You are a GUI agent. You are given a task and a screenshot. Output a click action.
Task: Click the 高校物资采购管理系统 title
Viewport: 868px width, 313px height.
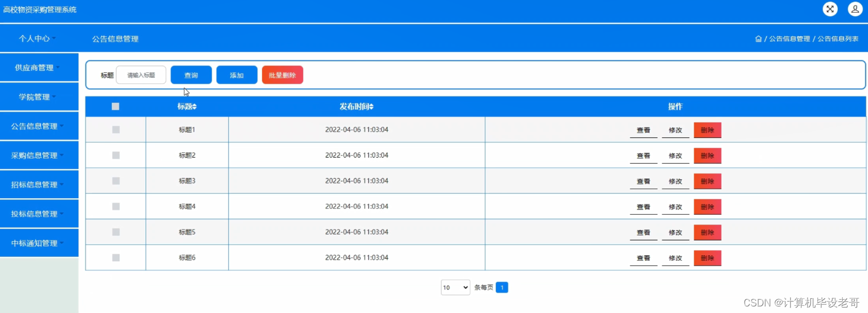coord(40,9)
